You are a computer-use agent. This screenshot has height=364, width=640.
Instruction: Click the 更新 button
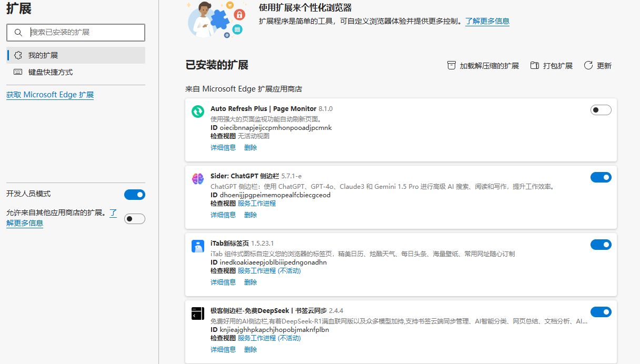[x=597, y=66]
